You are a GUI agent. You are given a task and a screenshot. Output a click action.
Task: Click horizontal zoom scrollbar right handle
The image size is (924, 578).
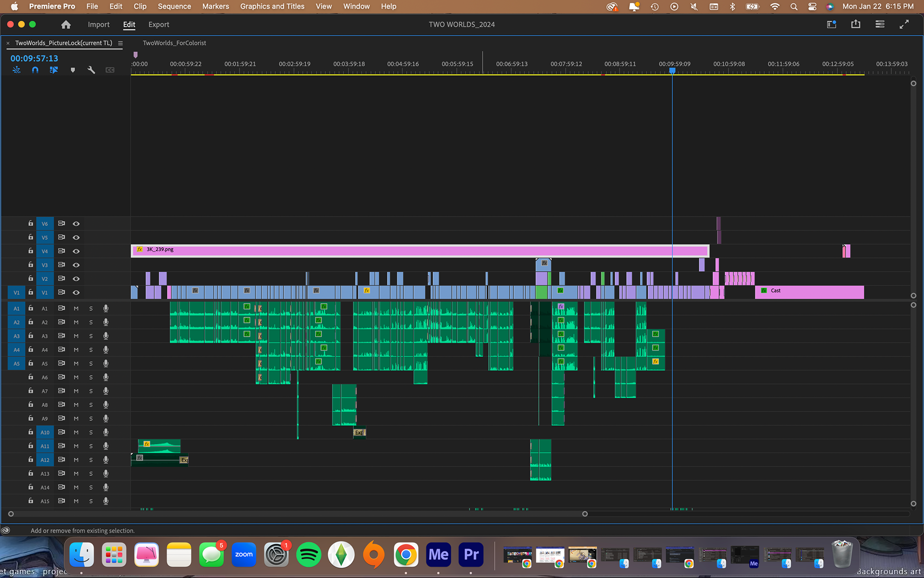click(x=585, y=514)
